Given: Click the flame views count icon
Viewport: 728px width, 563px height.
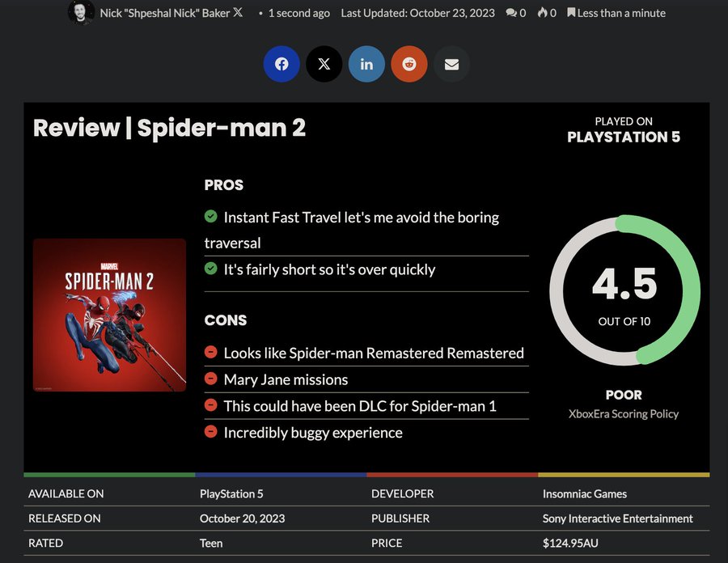Looking at the screenshot, I should [x=542, y=12].
